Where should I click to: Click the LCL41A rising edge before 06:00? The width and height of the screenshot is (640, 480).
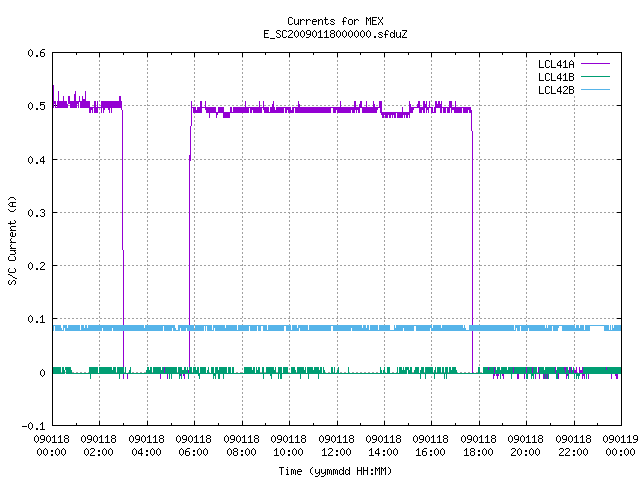(x=190, y=239)
